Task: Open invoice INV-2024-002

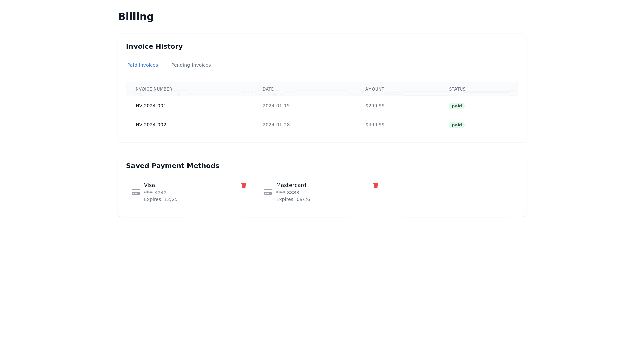Action: coord(150,125)
